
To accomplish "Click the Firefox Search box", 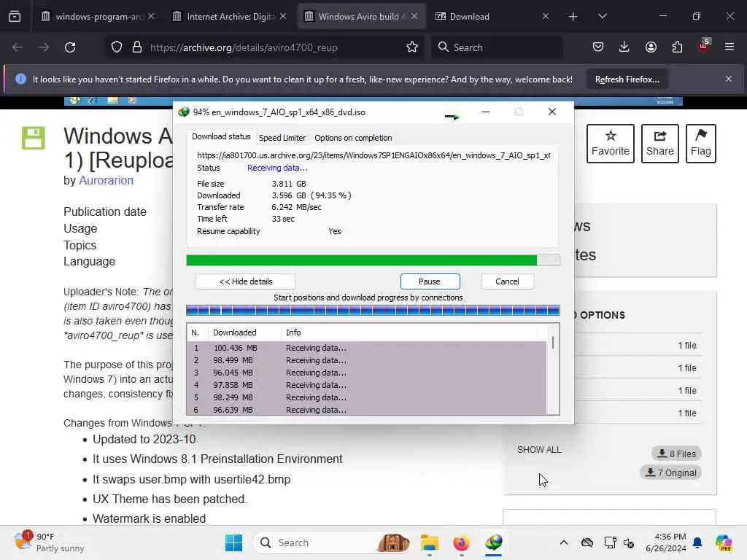I will pyautogui.click(x=498, y=47).
